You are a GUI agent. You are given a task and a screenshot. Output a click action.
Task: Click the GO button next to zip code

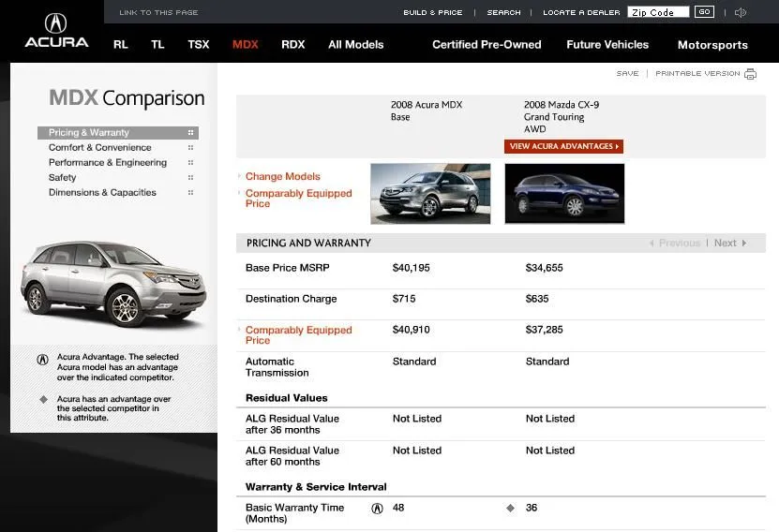(704, 12)
